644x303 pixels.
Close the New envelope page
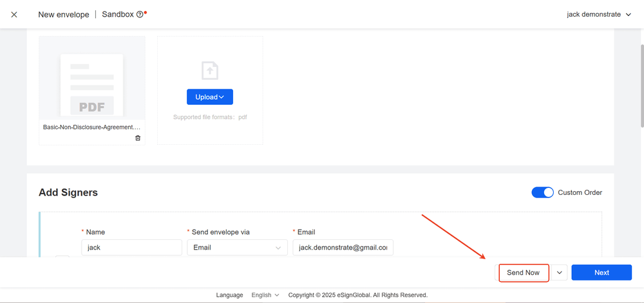pyautogui.click(x=14, y=14)
